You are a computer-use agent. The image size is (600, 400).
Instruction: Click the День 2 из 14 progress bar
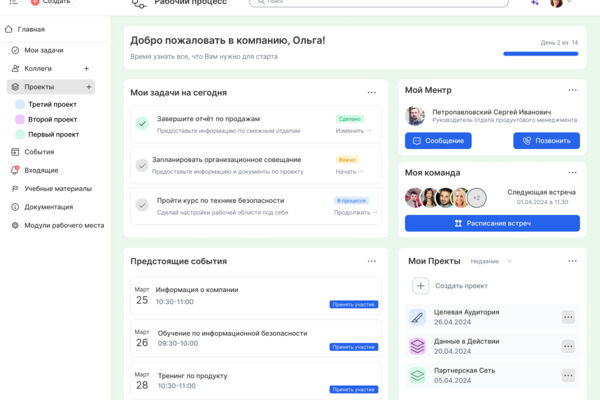click(x=540, y=54)
